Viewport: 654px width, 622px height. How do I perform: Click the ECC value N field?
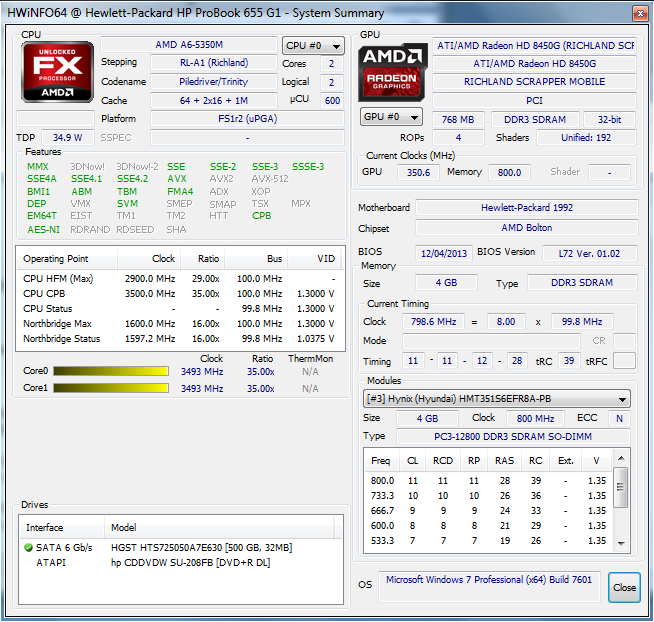[x=619, y=418]
